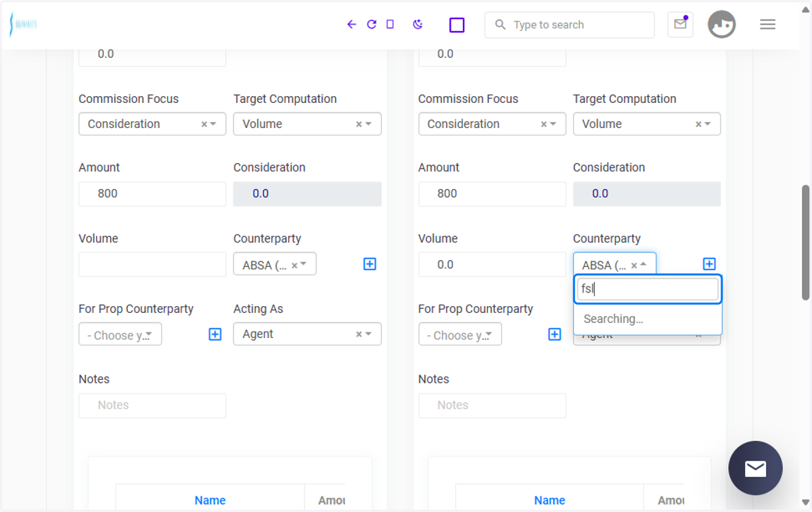Click the empty left Volume field
812x512 pixels.
152,264
